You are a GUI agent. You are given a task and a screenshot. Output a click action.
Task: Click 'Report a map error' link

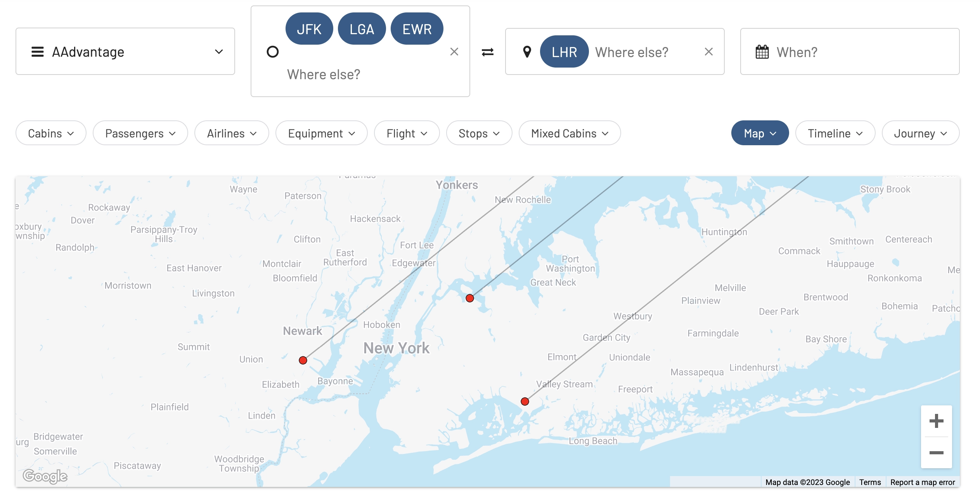coord(923,482)
